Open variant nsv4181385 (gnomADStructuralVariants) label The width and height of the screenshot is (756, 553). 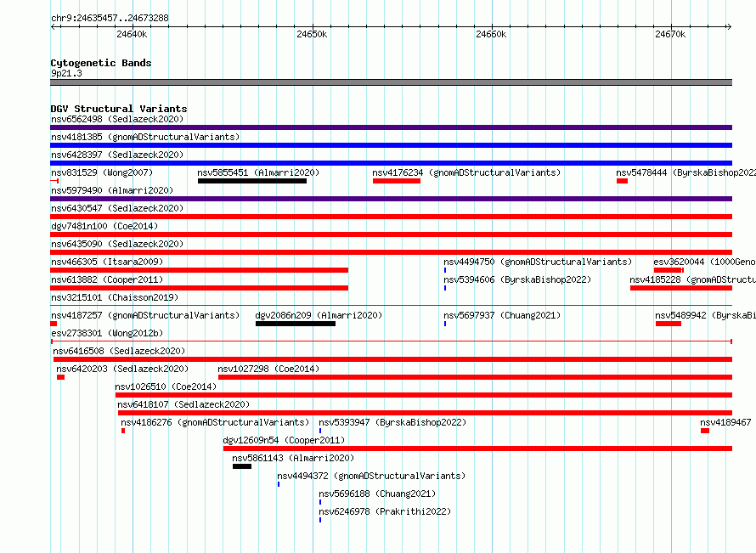pyautogui.click(x=145, y=137)
